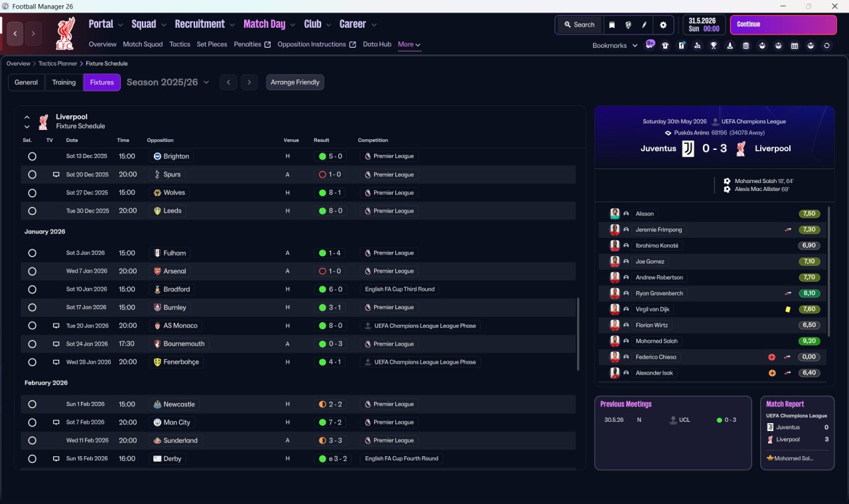Open the 9+ notifications message icon
This screenshot has width=849, height=504.
649,44
